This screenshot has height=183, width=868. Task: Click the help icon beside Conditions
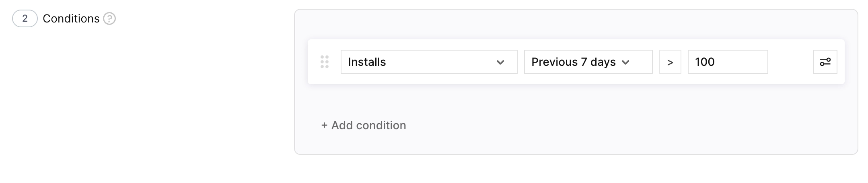109,18
